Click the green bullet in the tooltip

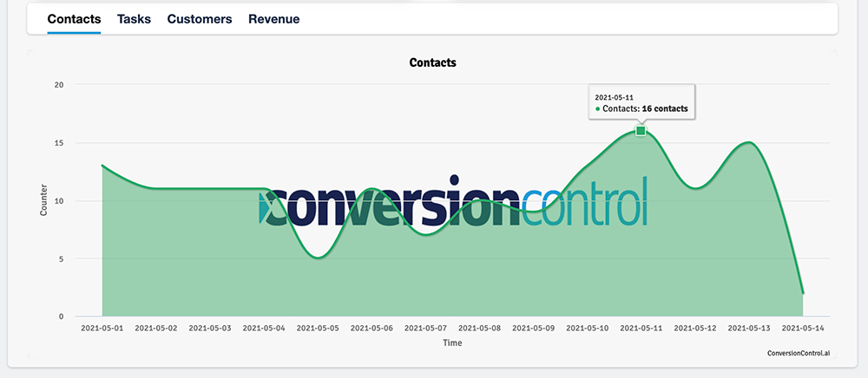[597, 109]
